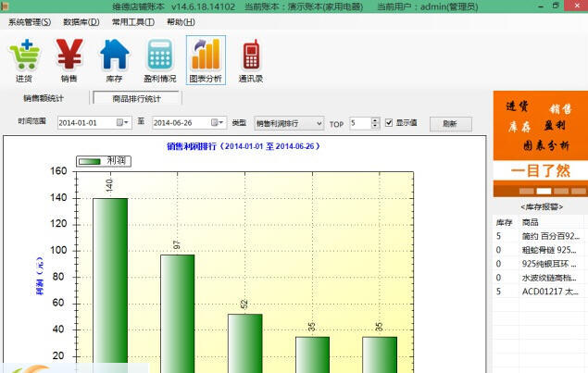This screenshot has width=588, height=373.
Task: Select the 商品排行统计 tab
Action: click(x=136, y=98)
